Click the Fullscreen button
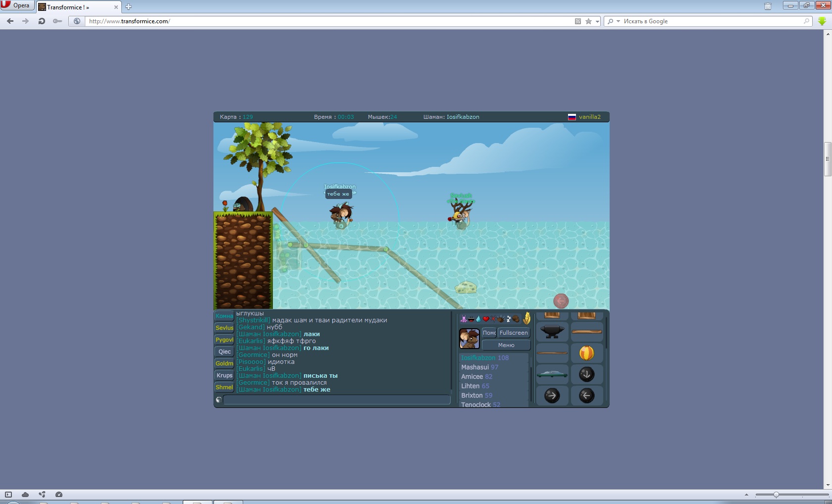 coord(514,333)
